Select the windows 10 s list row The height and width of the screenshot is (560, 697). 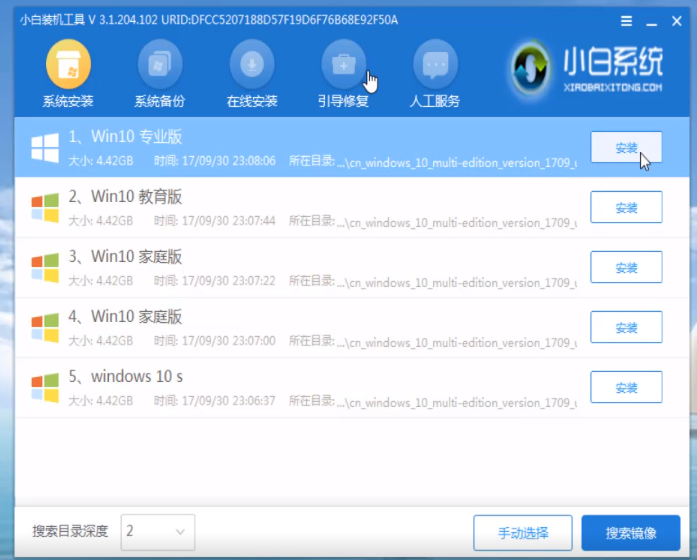(x=300, y=387)
